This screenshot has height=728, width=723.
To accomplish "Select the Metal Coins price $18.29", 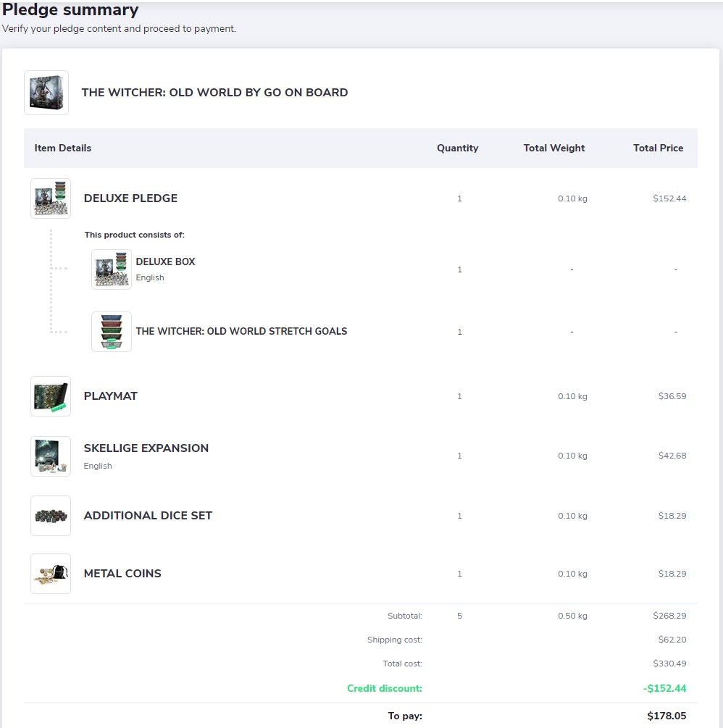I will point(672,574).
